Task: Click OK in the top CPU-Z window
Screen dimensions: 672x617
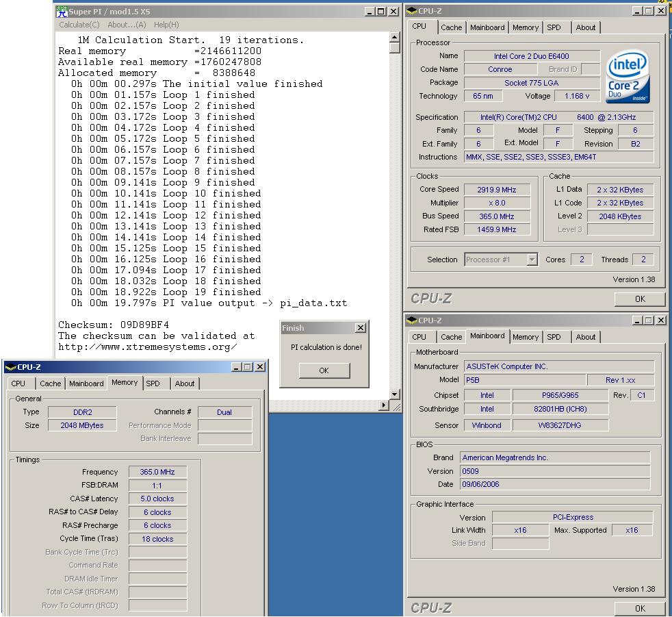Action: 640,299
